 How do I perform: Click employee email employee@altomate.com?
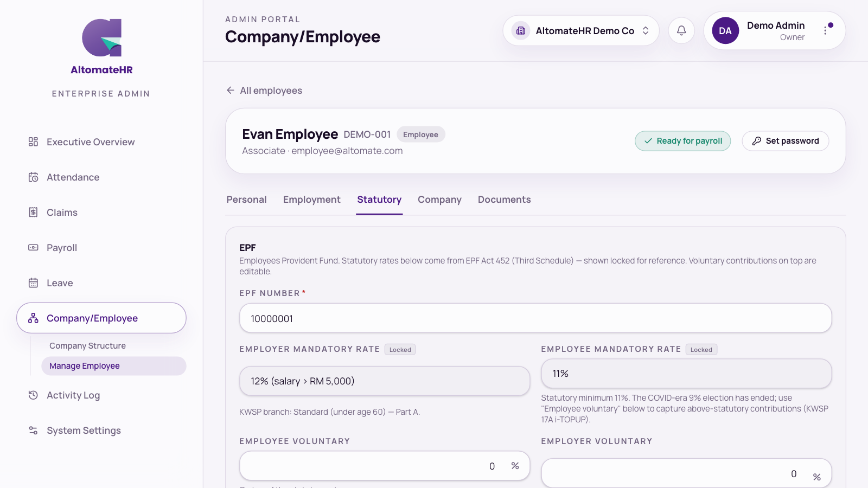point(347,151)
